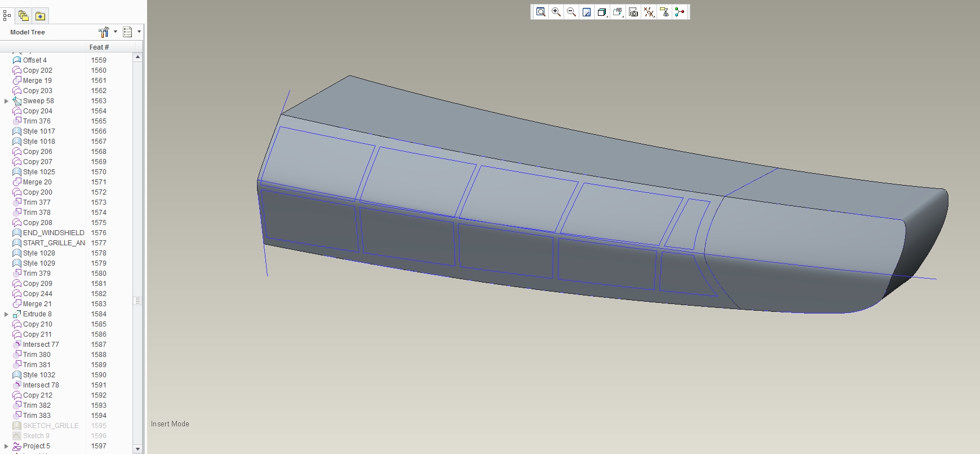Select the Copy 202 feature
Image resolution: width=980 pixels, height=454 pixels.
38,70
